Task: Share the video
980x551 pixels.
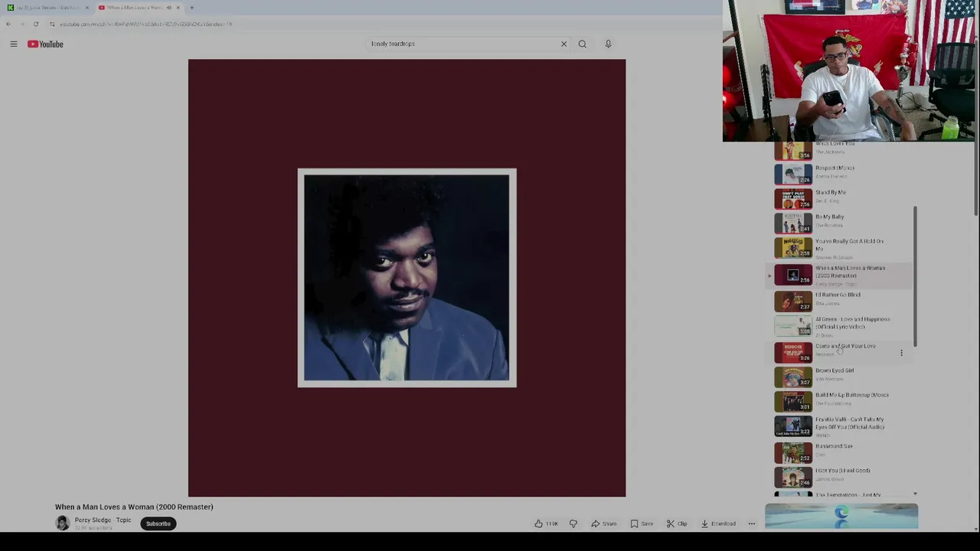Action: (604, 523)
